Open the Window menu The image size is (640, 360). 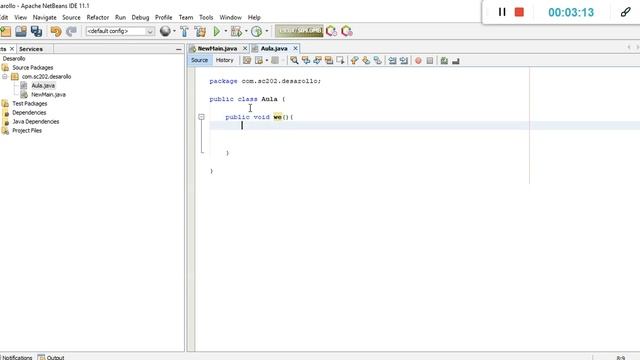(231, 18)
